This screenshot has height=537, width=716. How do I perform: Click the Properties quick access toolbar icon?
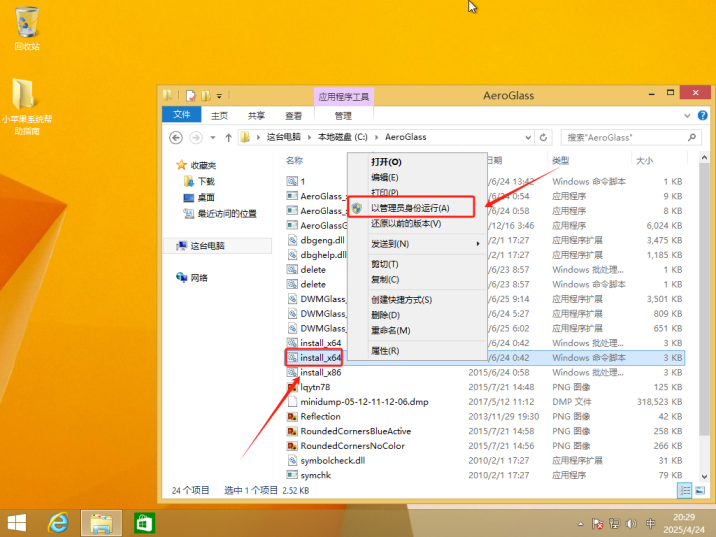[191, 95]
